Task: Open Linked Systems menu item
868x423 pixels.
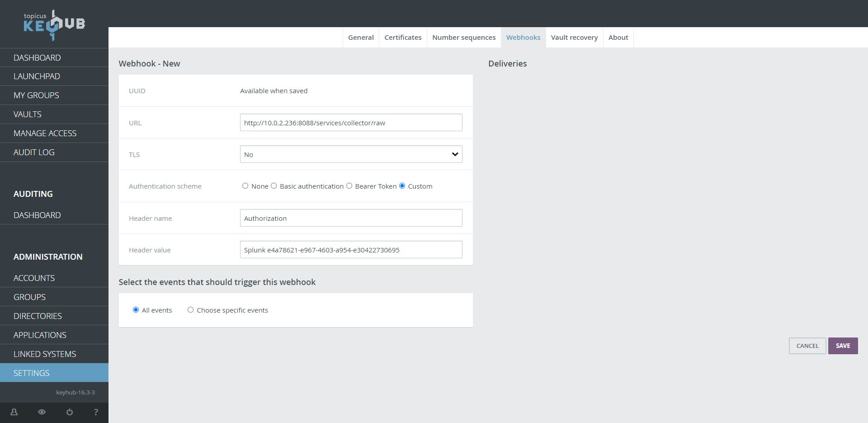Action: tap(54, 354)
